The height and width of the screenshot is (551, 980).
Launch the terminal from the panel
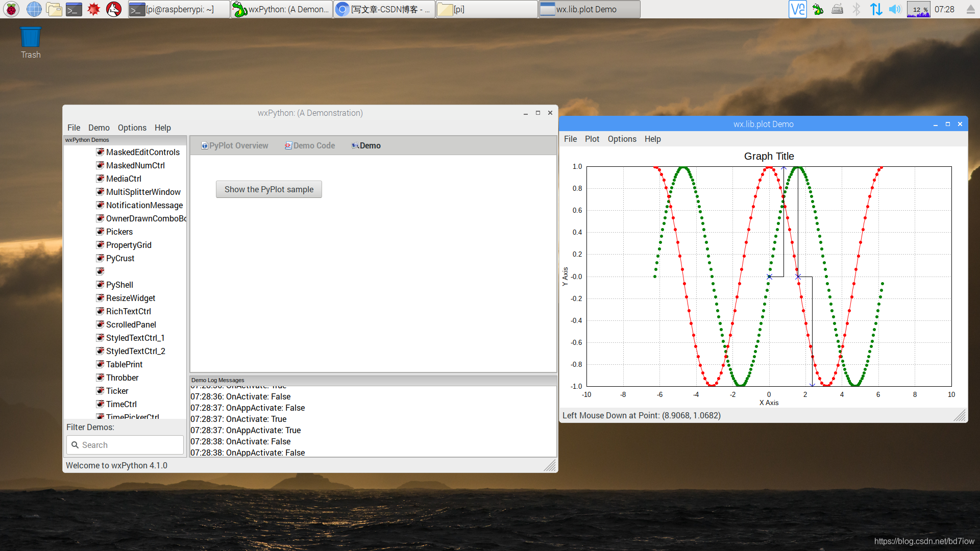coord(73,9)
